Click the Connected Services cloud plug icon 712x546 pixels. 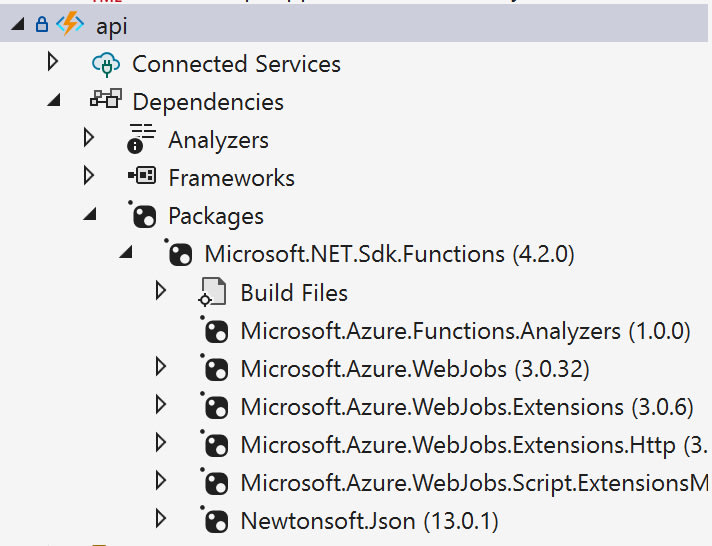tap(105, 65)
